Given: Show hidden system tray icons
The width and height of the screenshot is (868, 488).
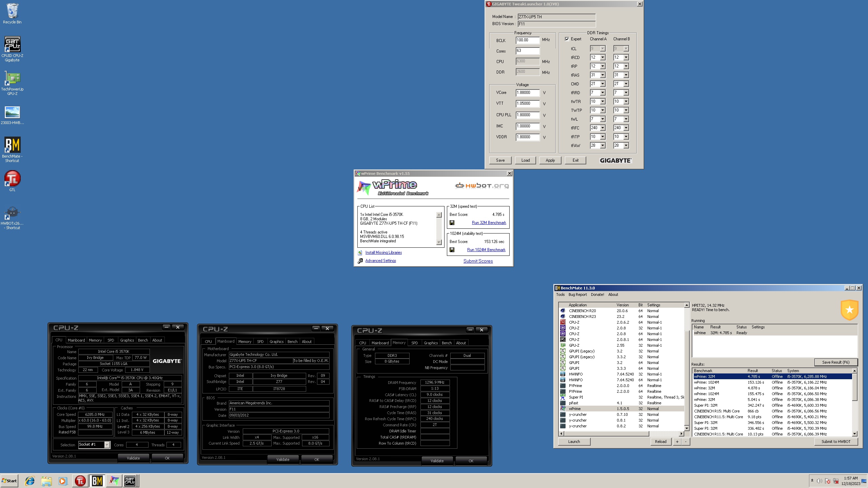Looking at the screenshot, I should point(812,481).
